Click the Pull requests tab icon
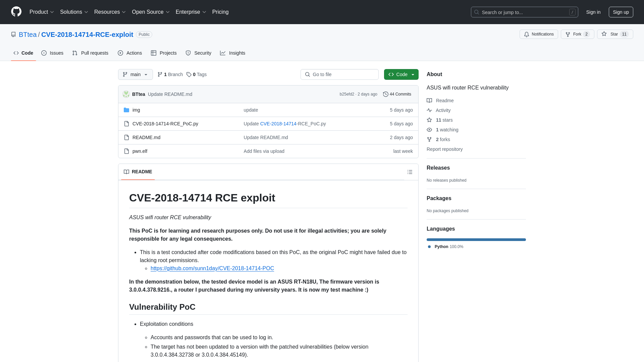Viewport: 644px width, 362px height. 75,53
